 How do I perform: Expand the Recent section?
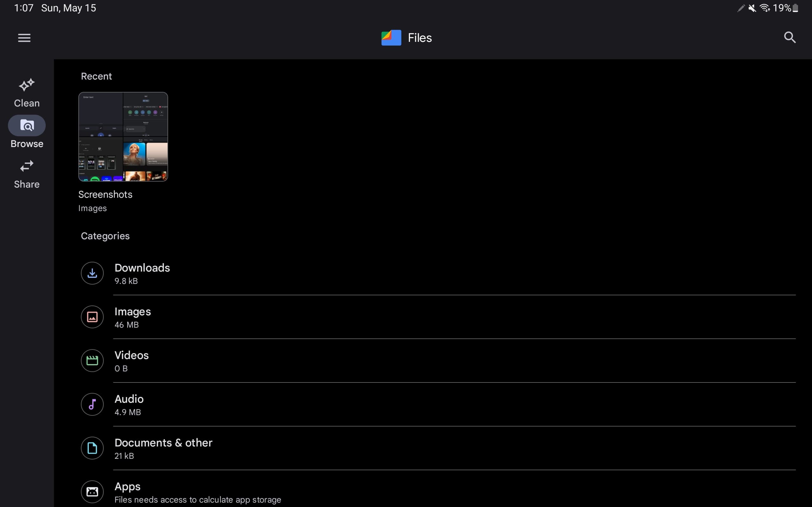pos(96,76)
